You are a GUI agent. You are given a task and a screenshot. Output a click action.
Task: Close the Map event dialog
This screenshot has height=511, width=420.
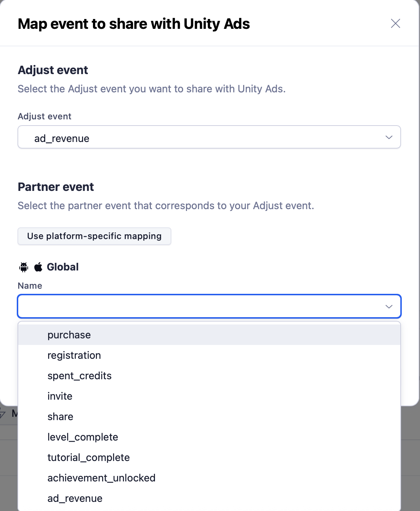pyautogui.click(x=396, y=24)
